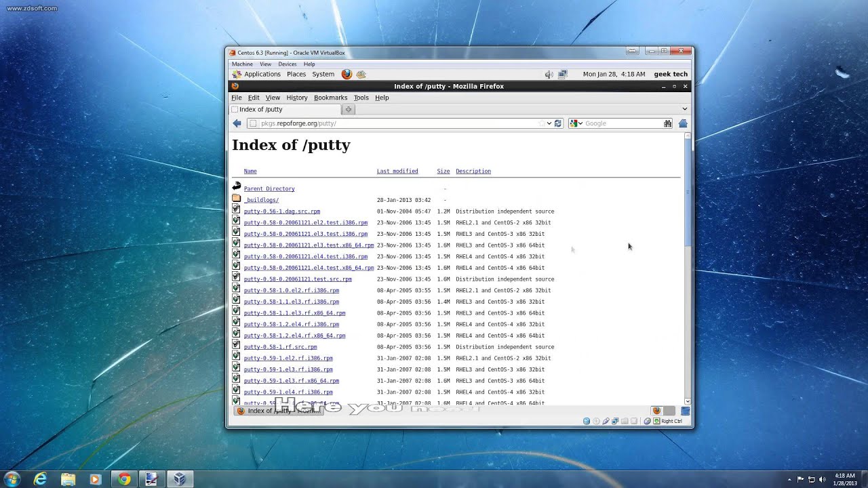Bookmark this page with the star icon
Image resolution: width=868 pixels, height=488 pixels.
click(541, 123)
